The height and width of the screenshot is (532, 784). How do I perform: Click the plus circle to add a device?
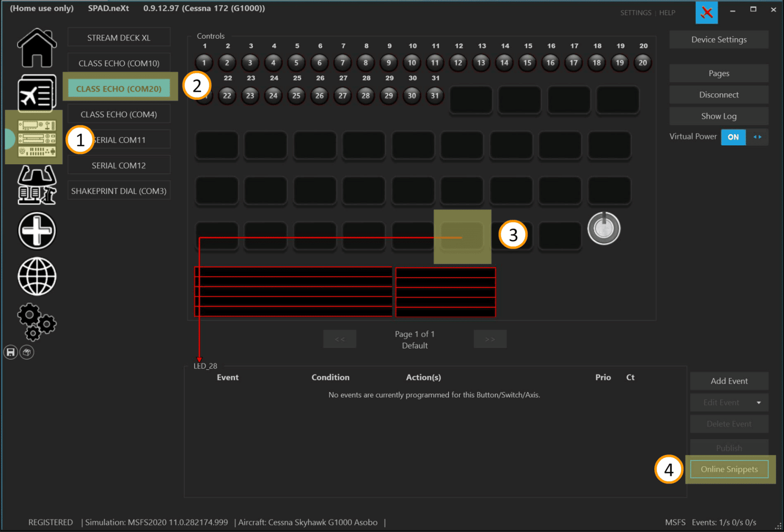click(x=36, y=231)
